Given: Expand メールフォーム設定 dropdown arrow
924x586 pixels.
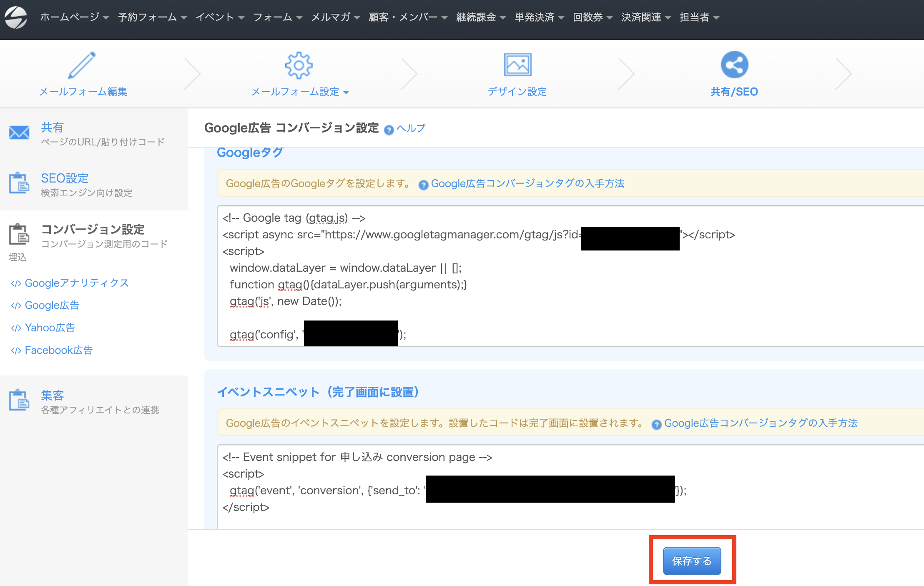Looking at the screenshot, I should pos(346,93).
